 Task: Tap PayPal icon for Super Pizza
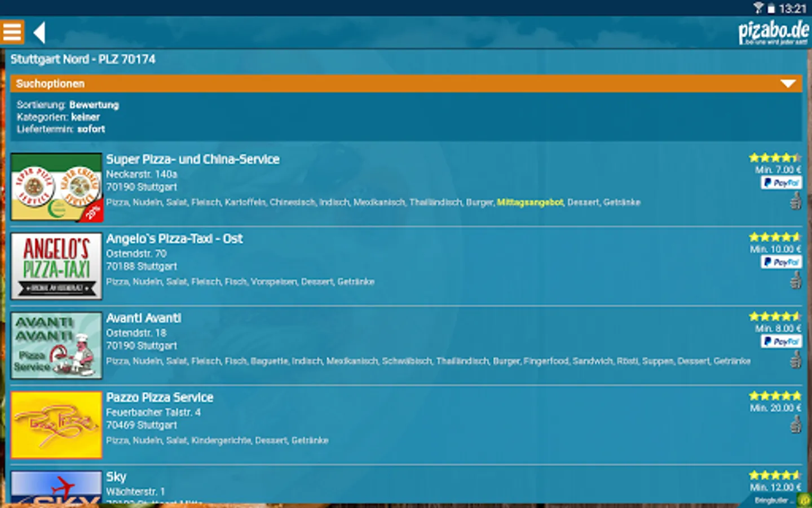[781, 183]
